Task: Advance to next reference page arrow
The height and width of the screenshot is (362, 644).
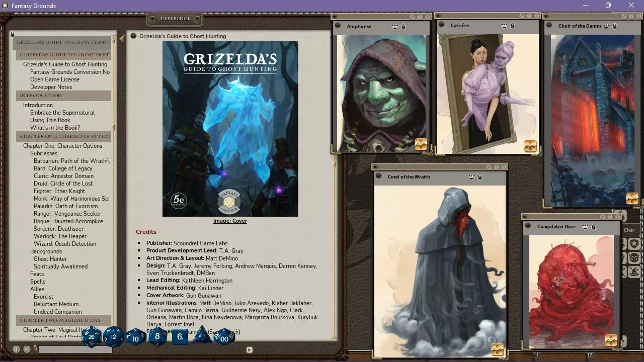Action: point(249,349)
